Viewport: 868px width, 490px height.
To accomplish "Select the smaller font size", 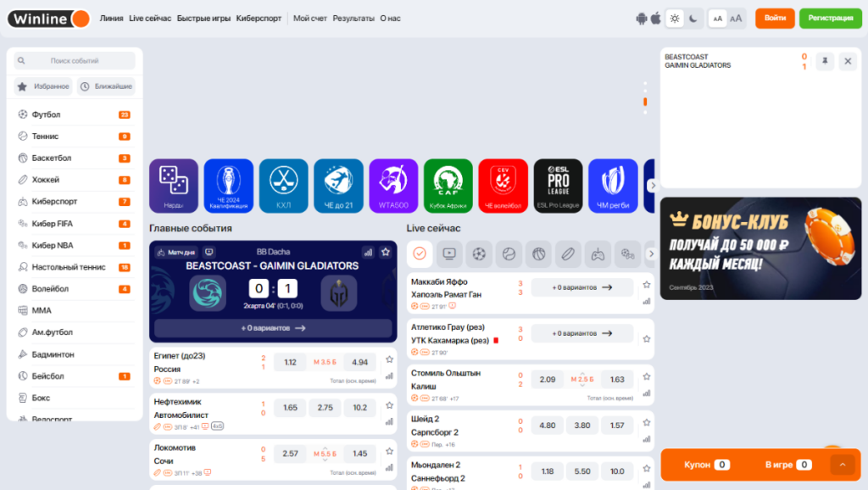I will pos(717,19).
